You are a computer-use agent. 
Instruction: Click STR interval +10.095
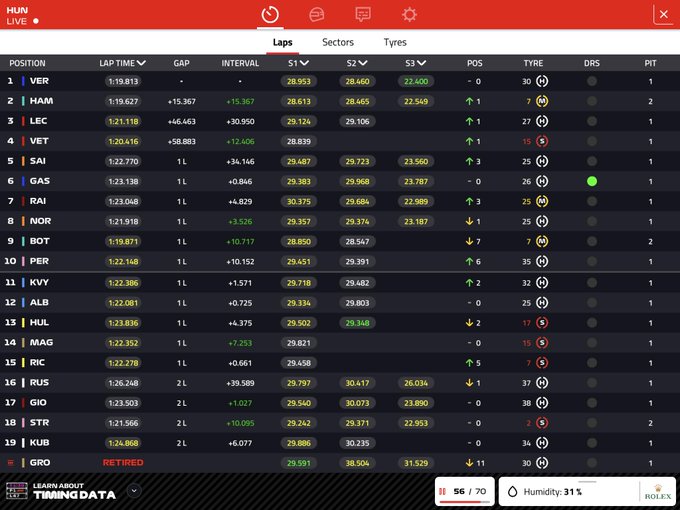click(240, 423)
